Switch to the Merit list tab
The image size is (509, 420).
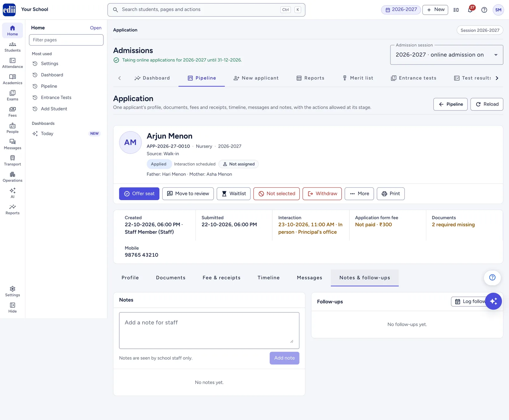coord(358,78)
